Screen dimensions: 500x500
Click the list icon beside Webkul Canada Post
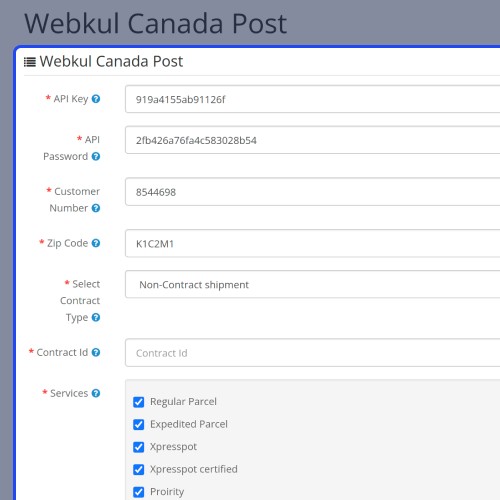coord(30,62)
